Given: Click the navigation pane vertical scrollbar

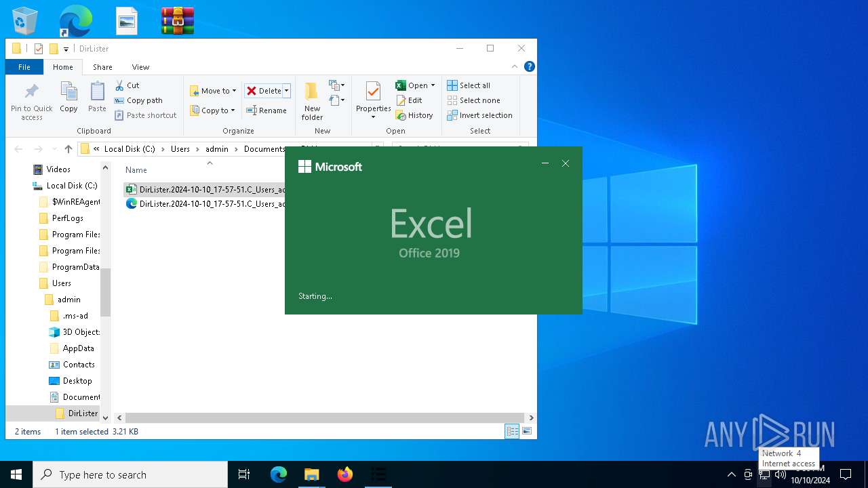Looking at the screenshot, I should [x=105, y=293].
